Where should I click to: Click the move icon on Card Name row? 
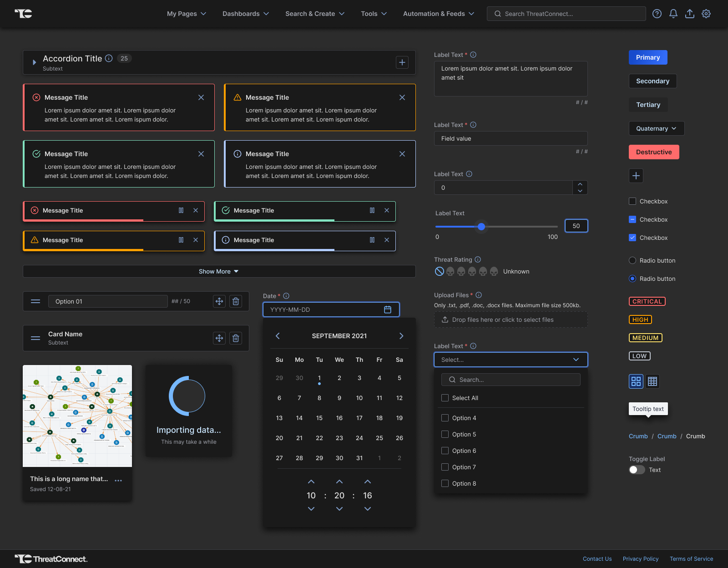point(219,338)
